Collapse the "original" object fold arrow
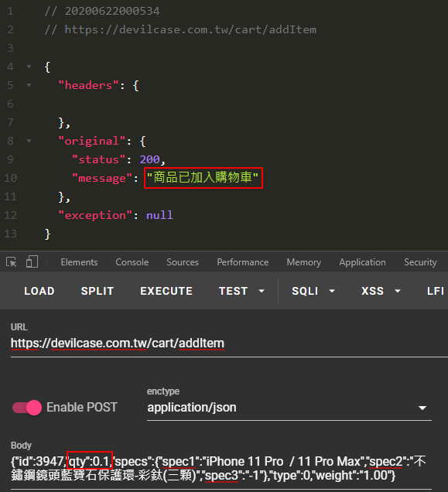448x492 pixels. pos(29,142)
